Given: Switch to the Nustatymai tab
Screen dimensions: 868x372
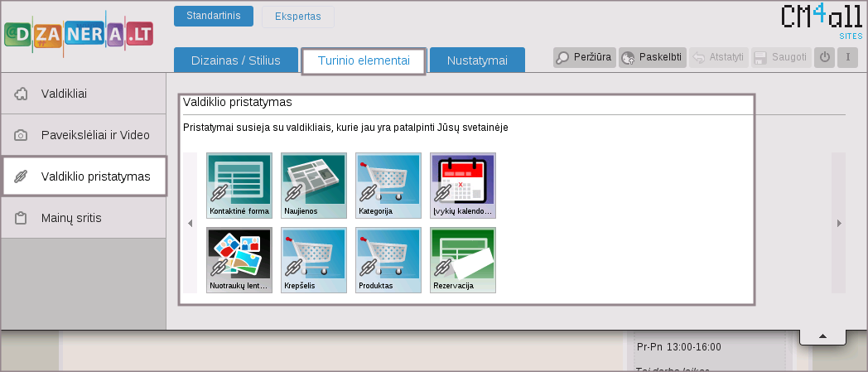Looking at the screenshot, I should (476, 60).
